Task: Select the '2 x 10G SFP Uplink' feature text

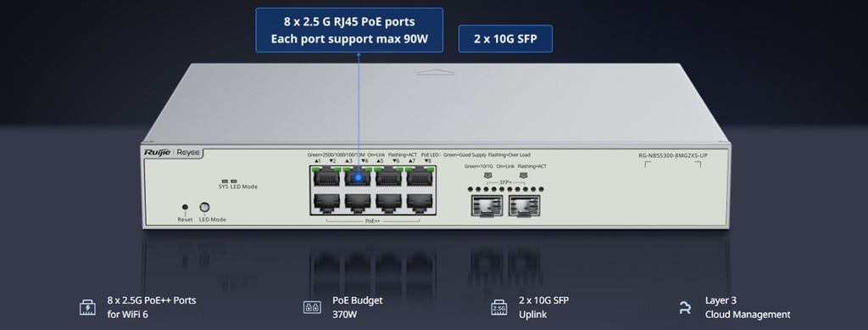Action: click(543, 307)
